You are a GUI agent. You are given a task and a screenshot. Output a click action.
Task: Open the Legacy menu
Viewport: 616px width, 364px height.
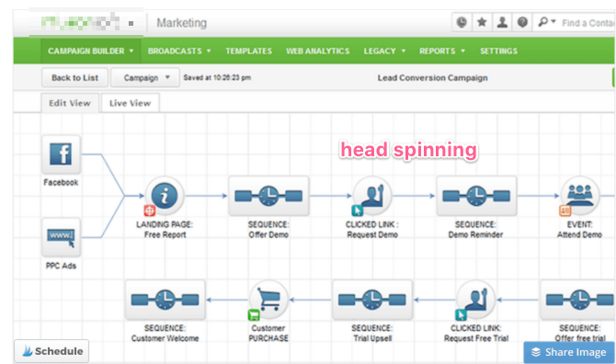(384, 51)
